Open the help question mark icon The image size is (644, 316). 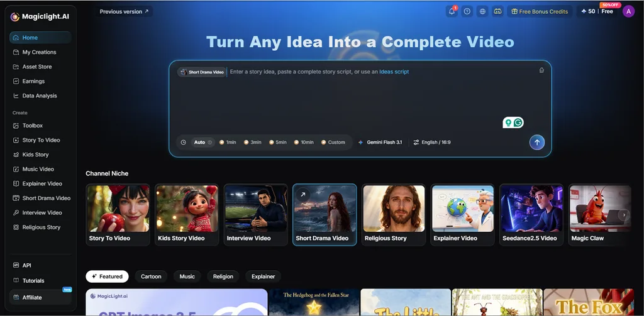tap(467, 11)
